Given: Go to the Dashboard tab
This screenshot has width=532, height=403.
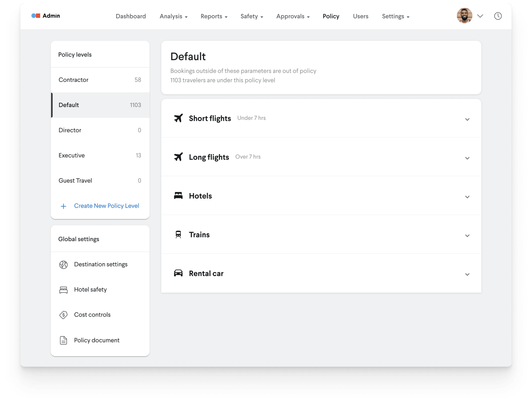Looking at the screenshot, I should point(131,16).
